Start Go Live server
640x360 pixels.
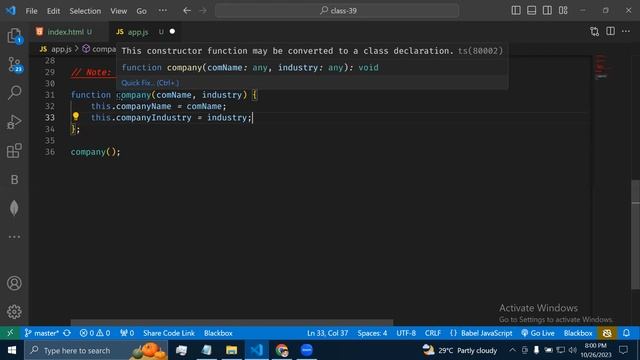click(x=538, y=333)
